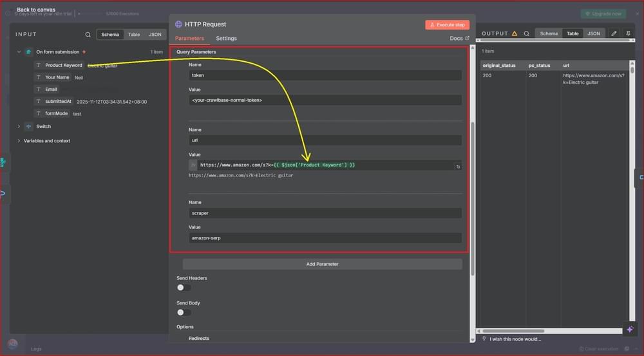The image size is (644, 356).
Task: Click the HTTP Request globe icon
Action: pyautogui.click(x=178, y=24)
